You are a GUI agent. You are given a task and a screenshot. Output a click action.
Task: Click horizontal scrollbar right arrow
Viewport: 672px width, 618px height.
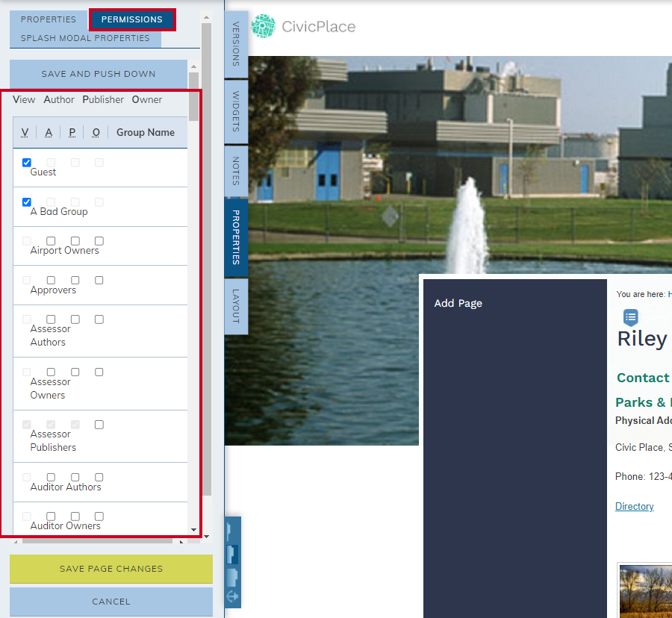pos(181,542)
